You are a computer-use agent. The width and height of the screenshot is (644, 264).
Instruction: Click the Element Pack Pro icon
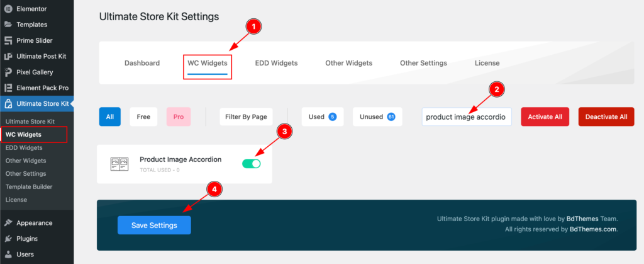[x=8, y=88]
